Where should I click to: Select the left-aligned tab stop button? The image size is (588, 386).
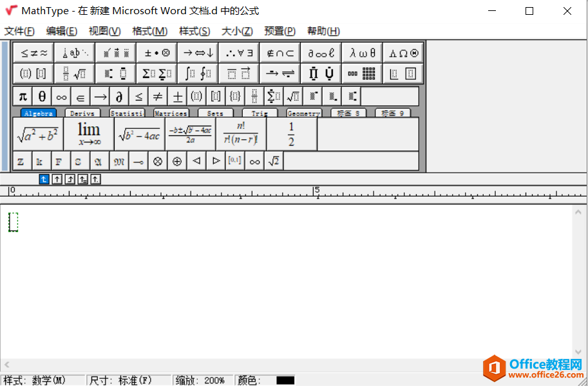tap(44, 179)
